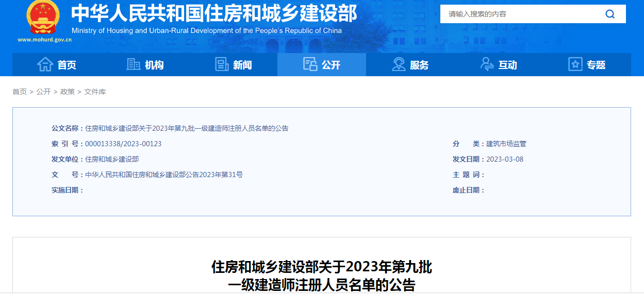Click the search magnifier icon
Image resolution: width=644 pixels, height=294 pixels.
click(610, 14)
